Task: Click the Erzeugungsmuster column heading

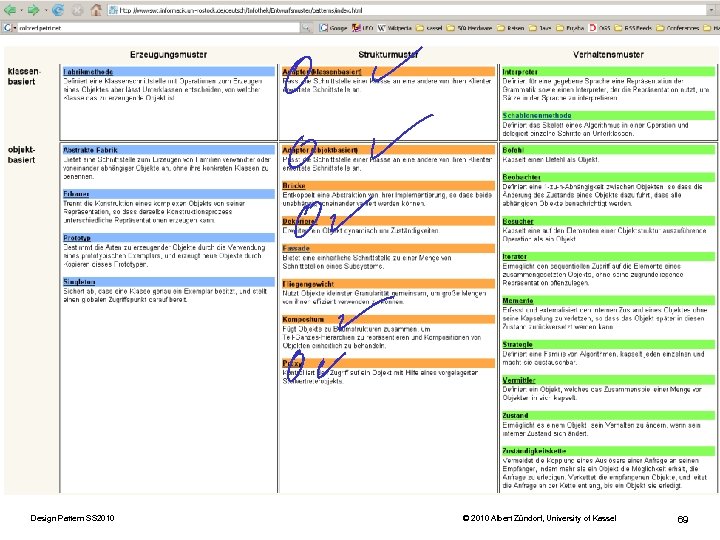Action: [169, 55]
